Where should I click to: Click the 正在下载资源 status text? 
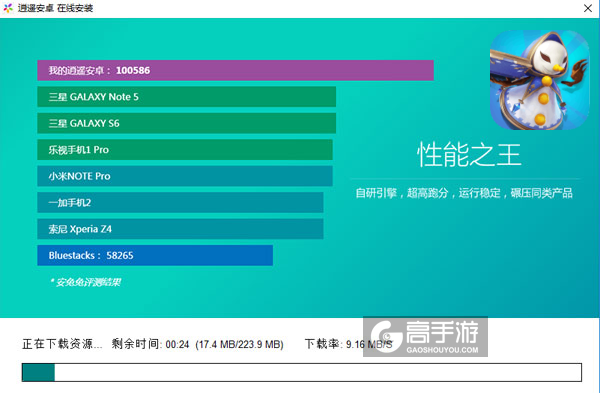coord(62,344)
